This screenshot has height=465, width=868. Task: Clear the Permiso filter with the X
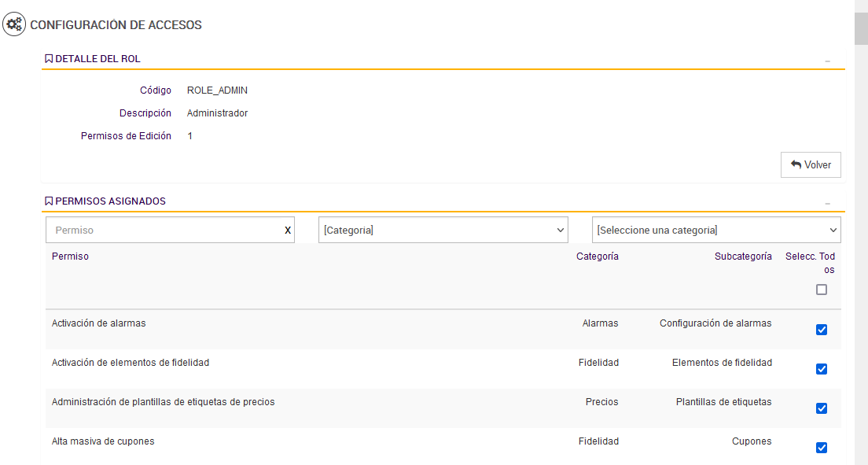click(x=287, y=231)
